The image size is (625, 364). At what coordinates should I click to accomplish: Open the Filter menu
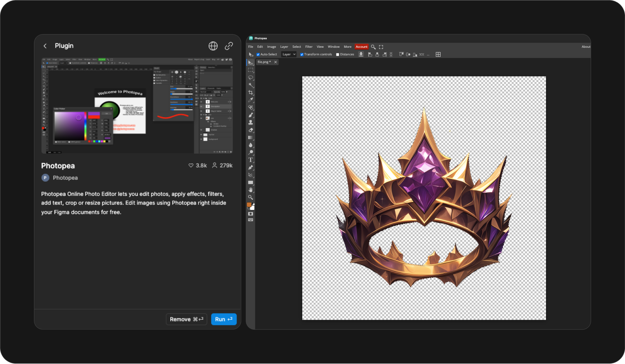(x=309, y=47)
